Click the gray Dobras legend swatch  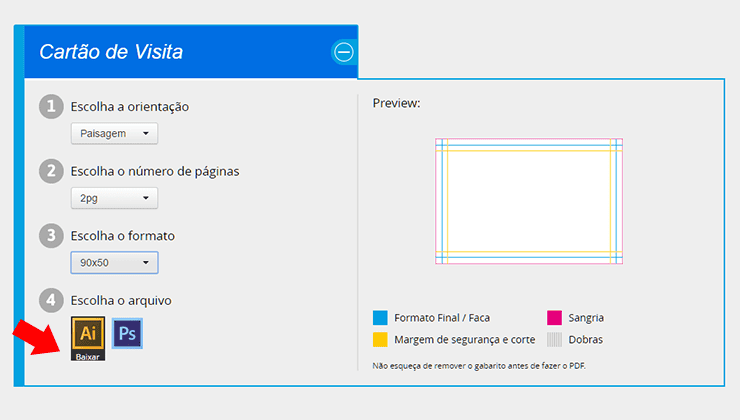pos(554,339)
